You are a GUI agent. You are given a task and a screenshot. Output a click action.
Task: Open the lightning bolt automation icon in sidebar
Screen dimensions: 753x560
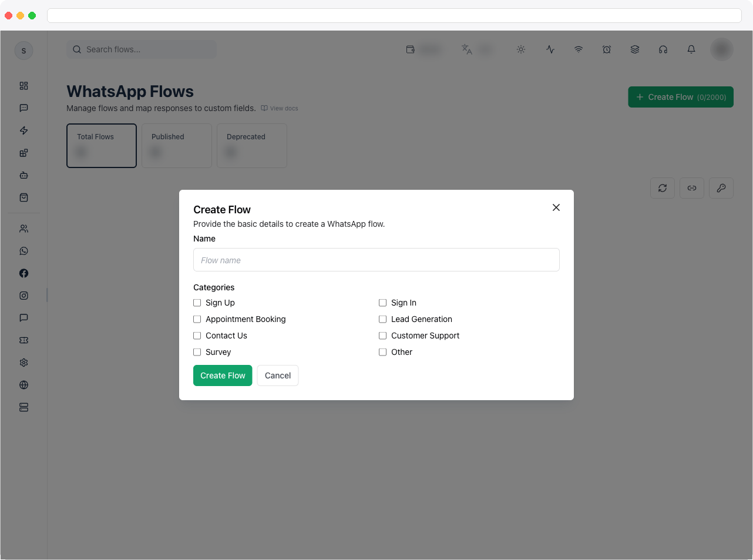tap(23, 130)
